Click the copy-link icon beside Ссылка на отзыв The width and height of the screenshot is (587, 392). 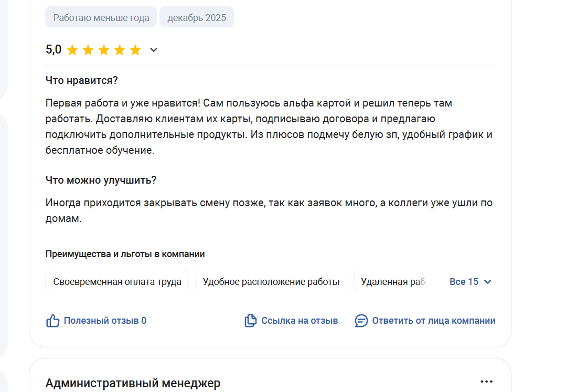point(251,321)
